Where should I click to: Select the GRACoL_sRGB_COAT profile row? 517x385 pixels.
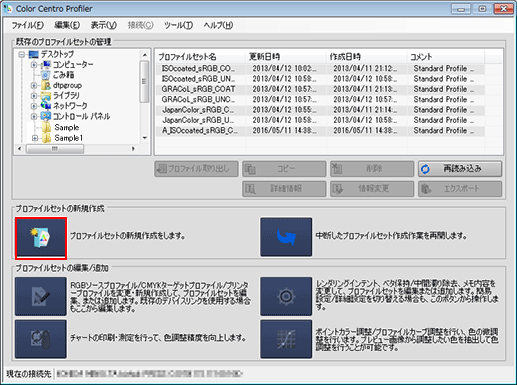pyautogui.click(x=320, y=89)
